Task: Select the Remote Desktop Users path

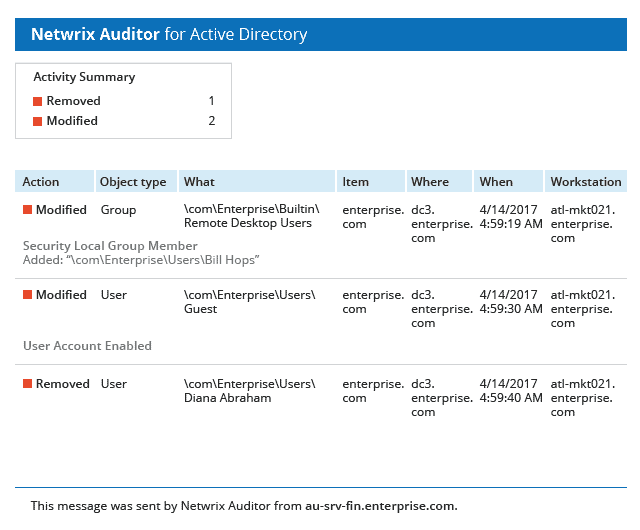Action: click(251, 216)
